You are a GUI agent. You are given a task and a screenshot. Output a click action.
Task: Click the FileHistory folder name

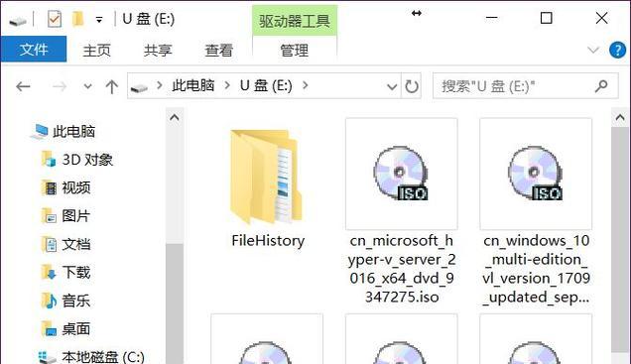pyautogui.click(x=268, y=241)
